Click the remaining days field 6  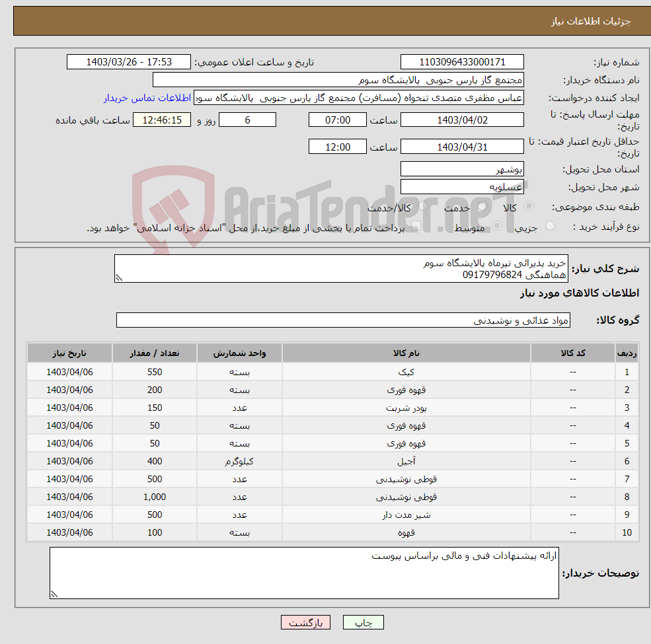tap(247, 120)
